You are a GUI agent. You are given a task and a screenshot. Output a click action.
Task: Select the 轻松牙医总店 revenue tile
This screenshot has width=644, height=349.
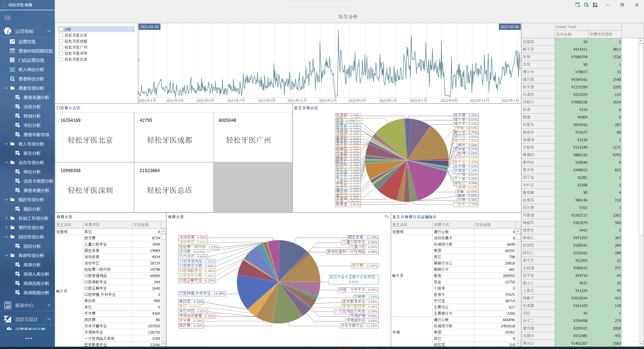click(x=174, y=187)
